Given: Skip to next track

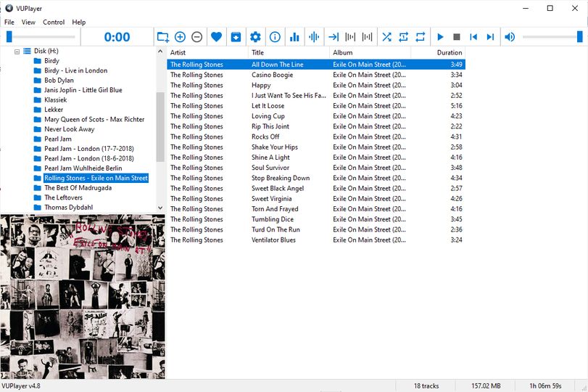Looking at the screenshot, I should (490, 37).
